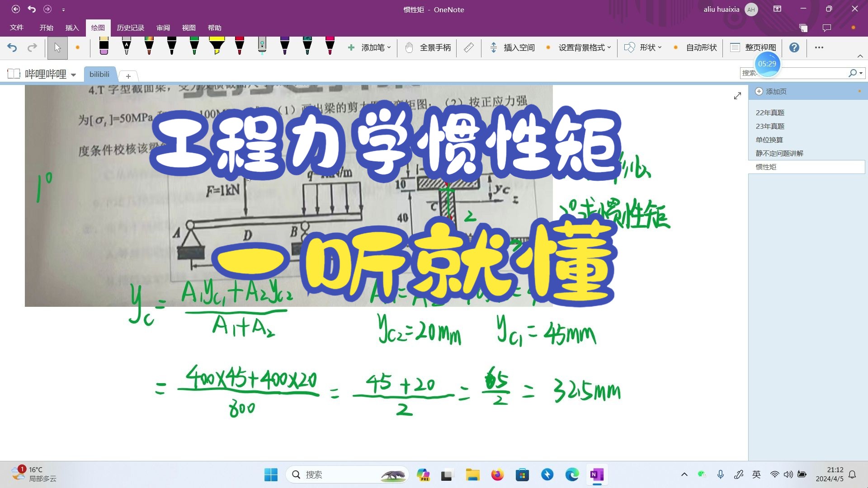Open the notebook panes icon
Screen dimensions: 868x488
click(x=803, y=28)
